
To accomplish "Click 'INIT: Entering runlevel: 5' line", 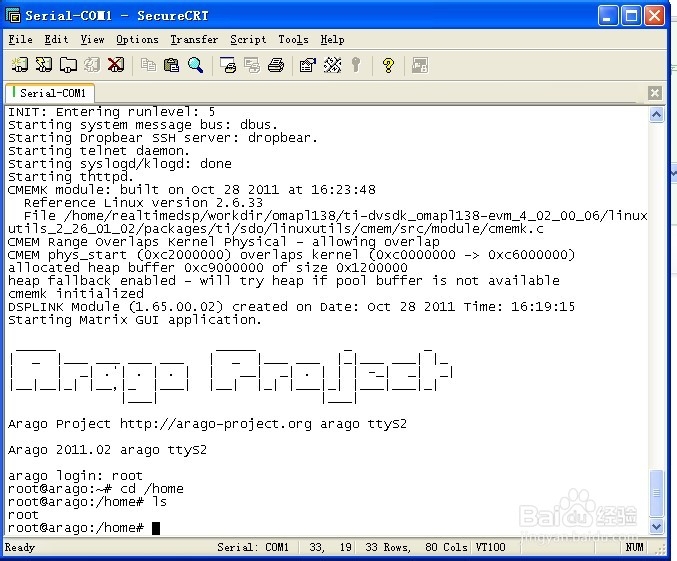I will [111, 112].
